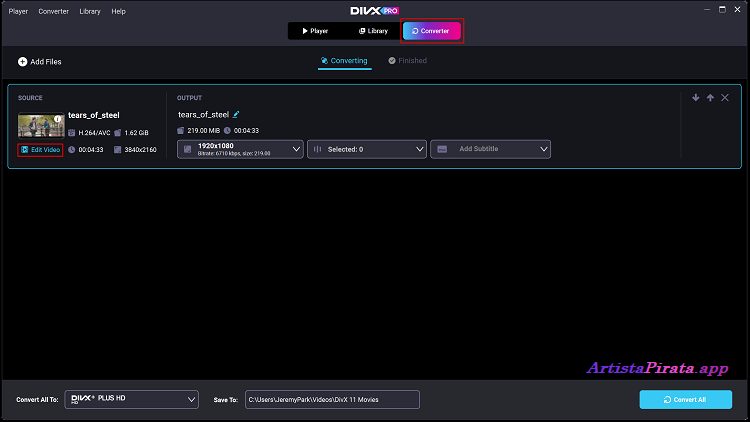
Task: Open the Player menu
Action: pyautogui.click(x=18, y=11)
